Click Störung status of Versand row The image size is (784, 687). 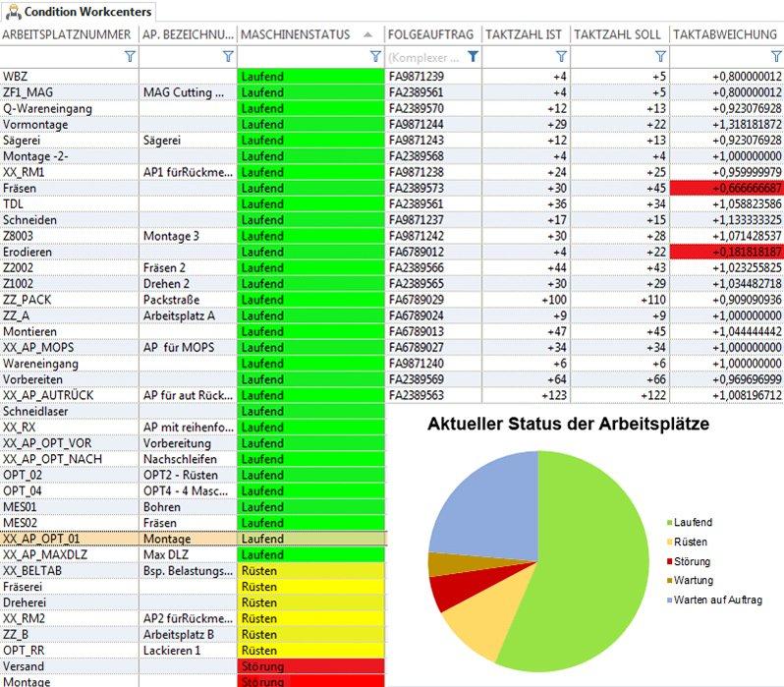pos(311,666)
